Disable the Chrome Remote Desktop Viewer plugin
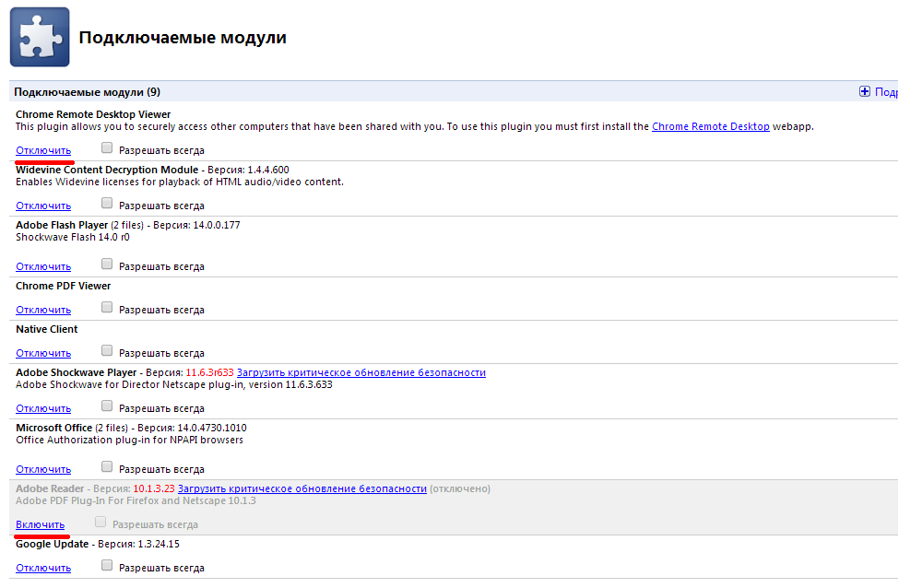This screenshot has height=588, width=898. coord(43,150)
